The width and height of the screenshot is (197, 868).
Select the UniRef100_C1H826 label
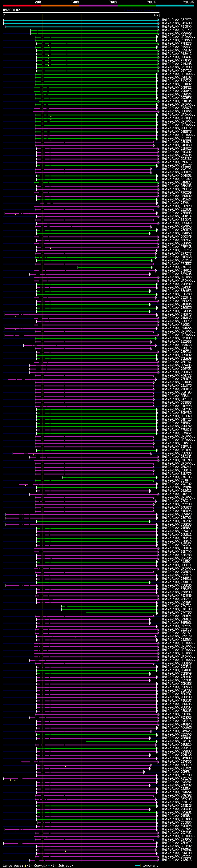(177, 149)
